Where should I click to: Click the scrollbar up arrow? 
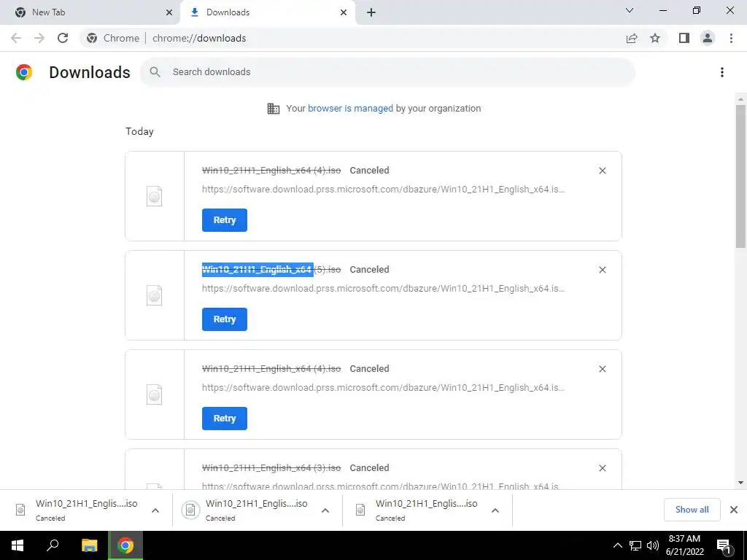740,99
